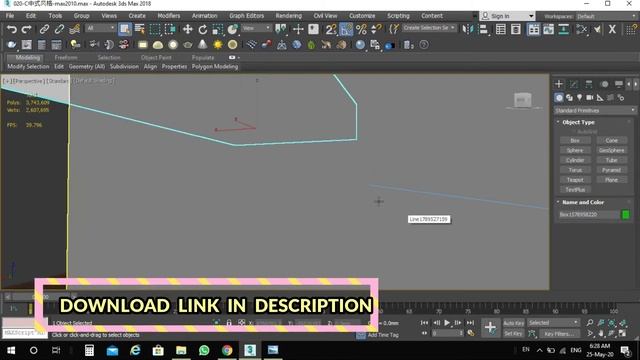Click the Play Animation button
The image size is (640, 360).
coord(447,323)
